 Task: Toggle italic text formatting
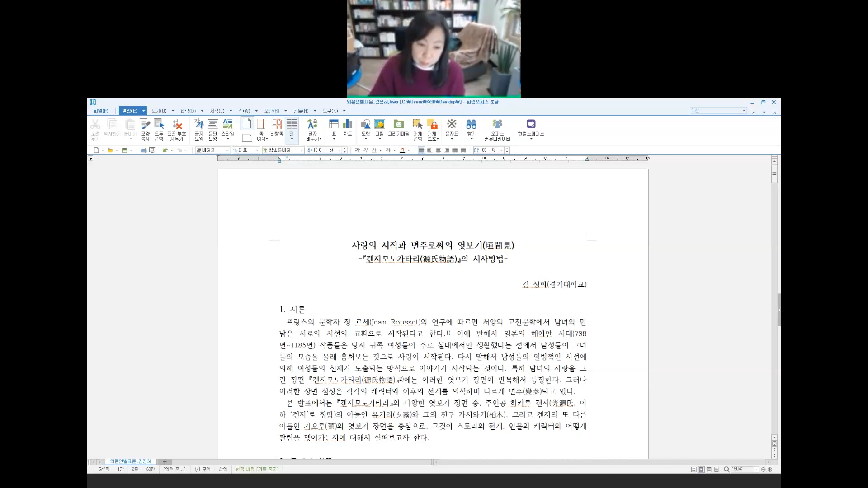(x=366, y=150)
